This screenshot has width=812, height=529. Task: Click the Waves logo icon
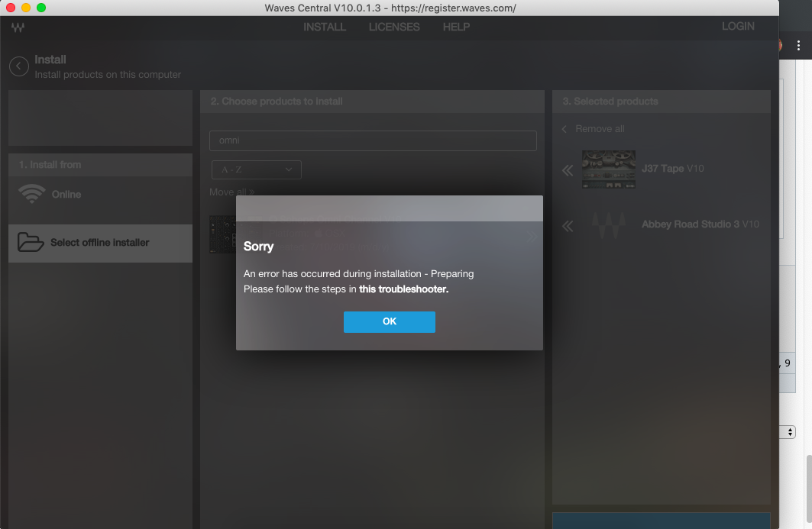(x=18, y=27)
